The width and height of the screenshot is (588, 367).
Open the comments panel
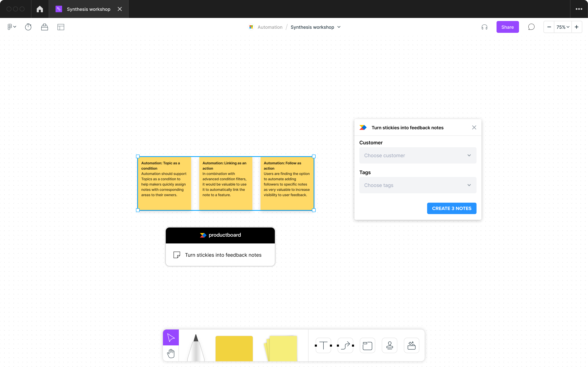tap(531, 27)
